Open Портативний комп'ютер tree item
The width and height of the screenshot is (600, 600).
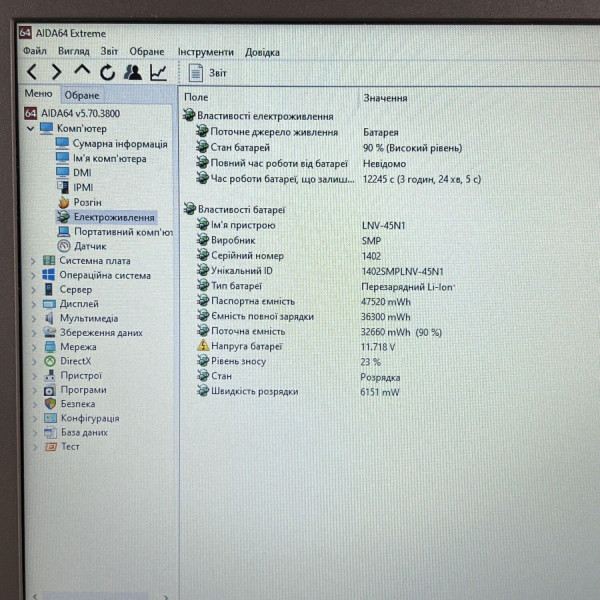pyautogui.click(x=123, y=232)
